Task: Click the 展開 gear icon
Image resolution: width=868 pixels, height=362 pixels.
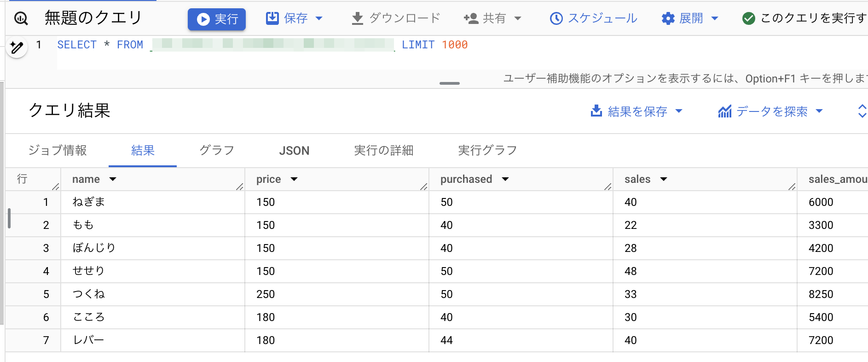Action: point(668,18)
